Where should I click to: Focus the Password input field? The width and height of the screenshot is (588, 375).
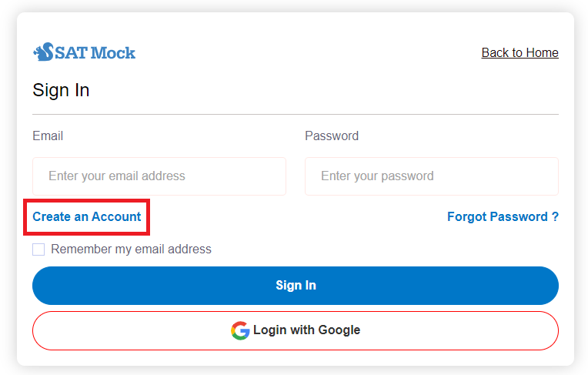(x=432, y=176)
